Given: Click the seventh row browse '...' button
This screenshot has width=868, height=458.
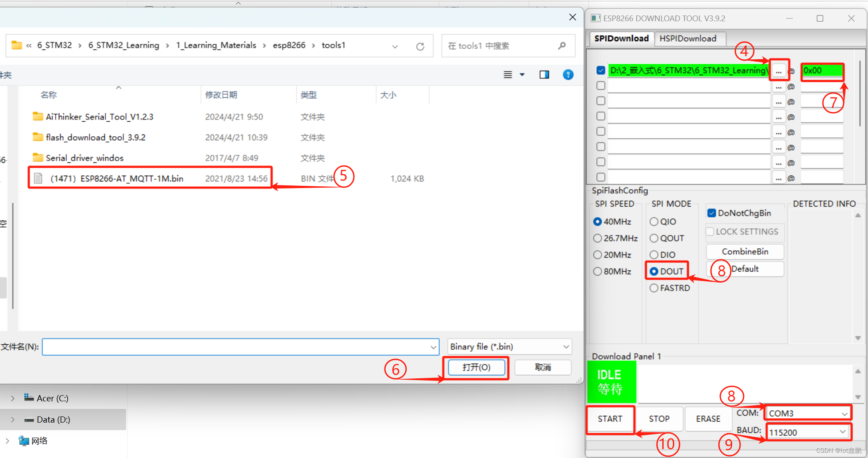Looking at the screenshot, I should click(x=779, y=163).
